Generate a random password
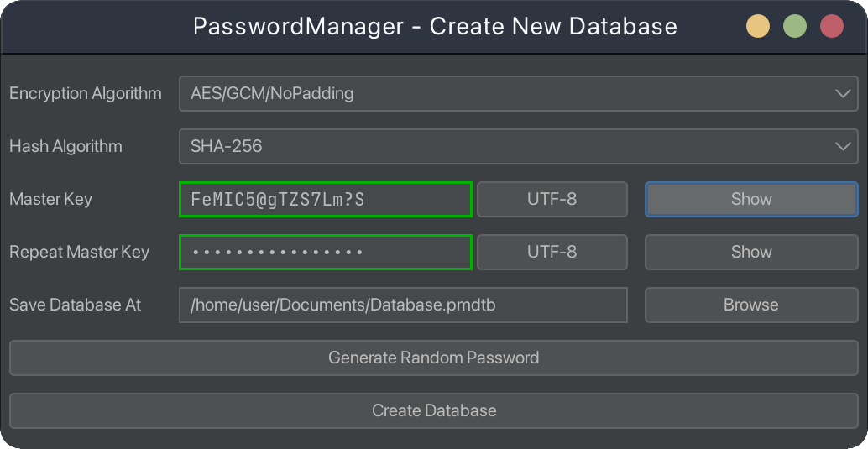This screenshot has width=868, height=449. [433, 358]
